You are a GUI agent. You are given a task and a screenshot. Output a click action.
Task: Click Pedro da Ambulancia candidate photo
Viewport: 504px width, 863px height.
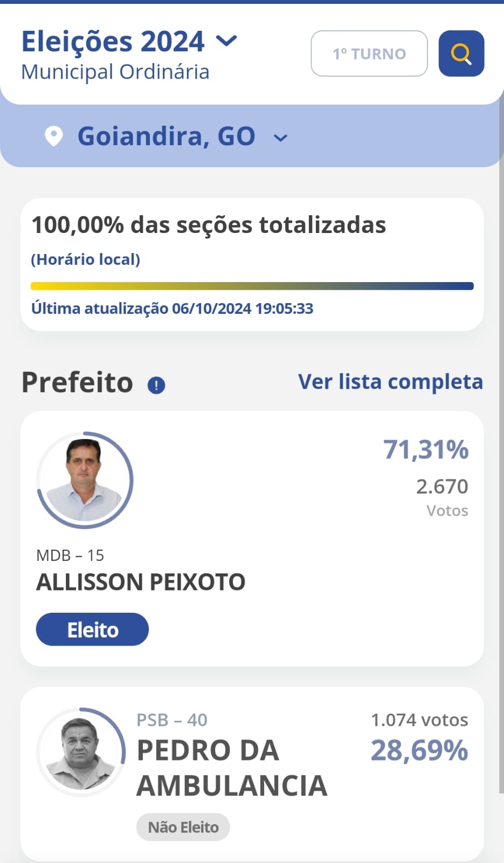tap(81, 752)
